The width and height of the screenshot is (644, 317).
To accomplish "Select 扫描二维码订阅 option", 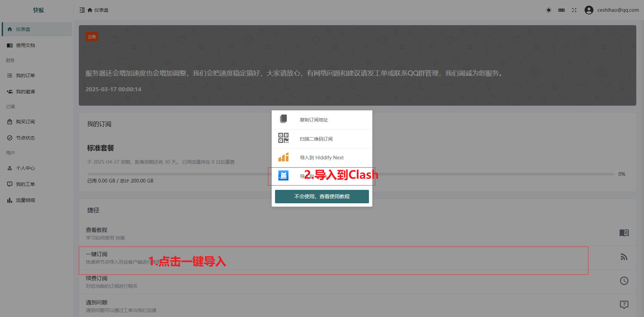I will [x=322, y=139].
